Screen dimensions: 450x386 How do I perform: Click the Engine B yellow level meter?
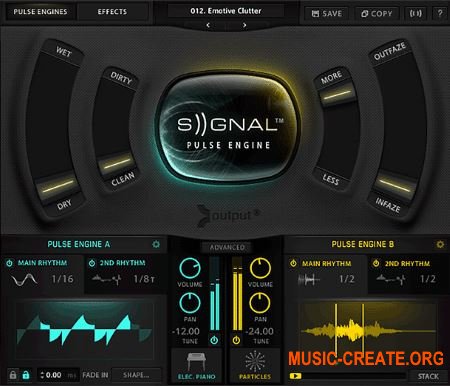(237, 295)
